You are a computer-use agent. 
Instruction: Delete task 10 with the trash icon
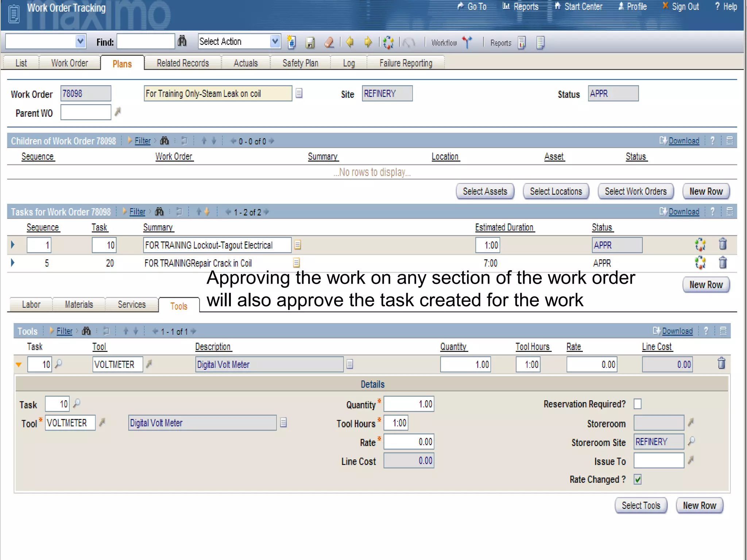(x=723, y=244)
